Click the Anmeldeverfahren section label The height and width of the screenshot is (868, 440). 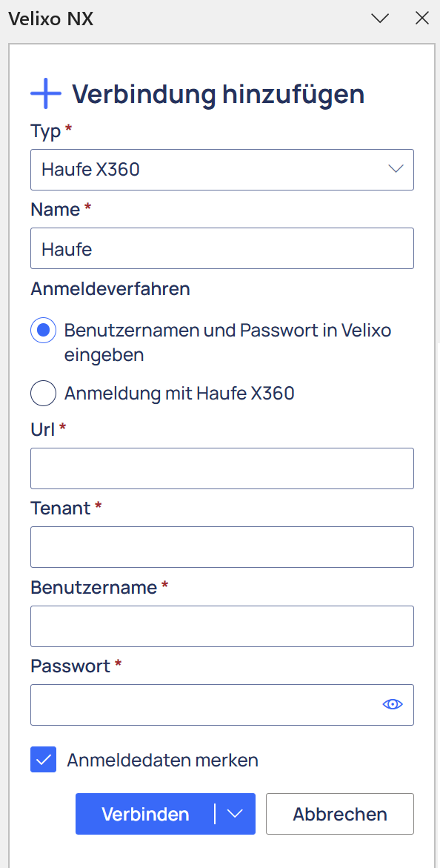tap(110, 288)
